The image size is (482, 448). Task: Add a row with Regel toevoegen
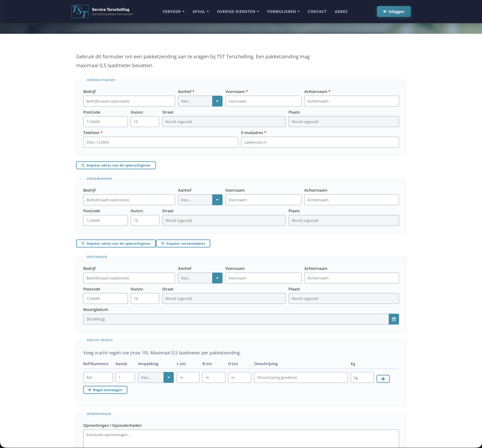(105, 390)
